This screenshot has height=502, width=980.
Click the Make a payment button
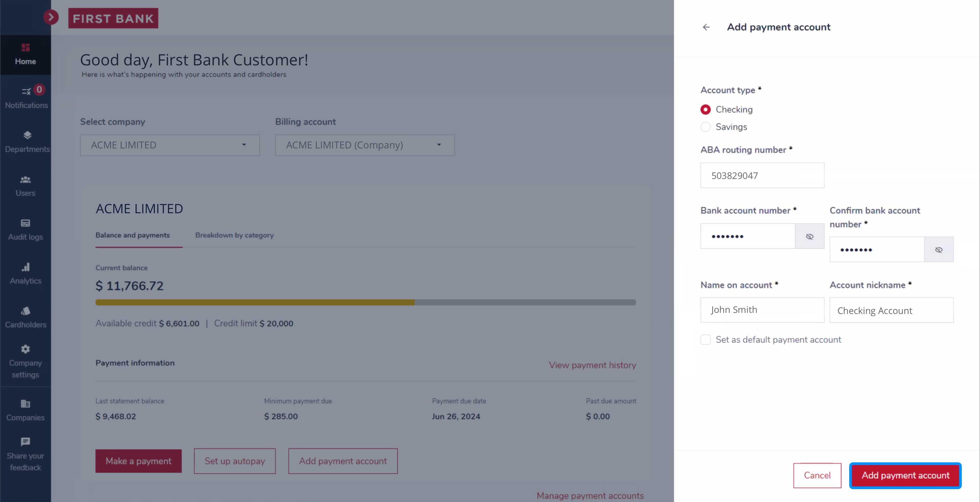click(x=139, y=461)
